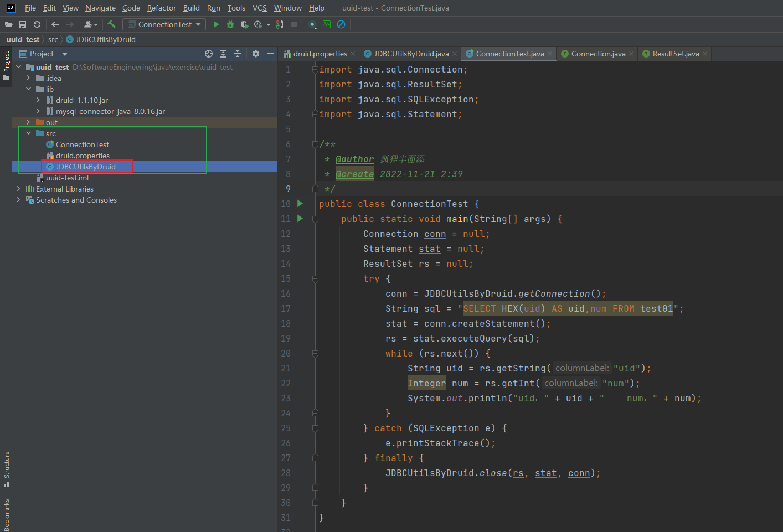The width and height of the screenshot is (783, 532).
Task: Click Expand All in Project panel
Action: 223,54
